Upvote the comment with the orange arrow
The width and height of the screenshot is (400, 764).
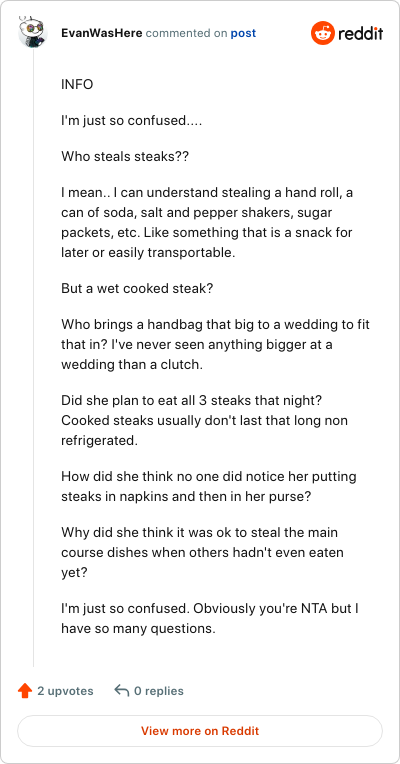tap(24, 690)
